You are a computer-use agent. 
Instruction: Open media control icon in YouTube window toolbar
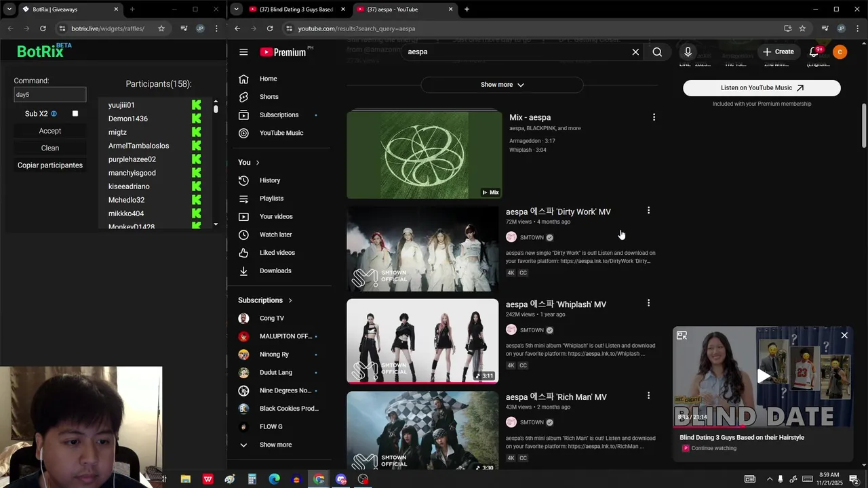tap(825, 28)
